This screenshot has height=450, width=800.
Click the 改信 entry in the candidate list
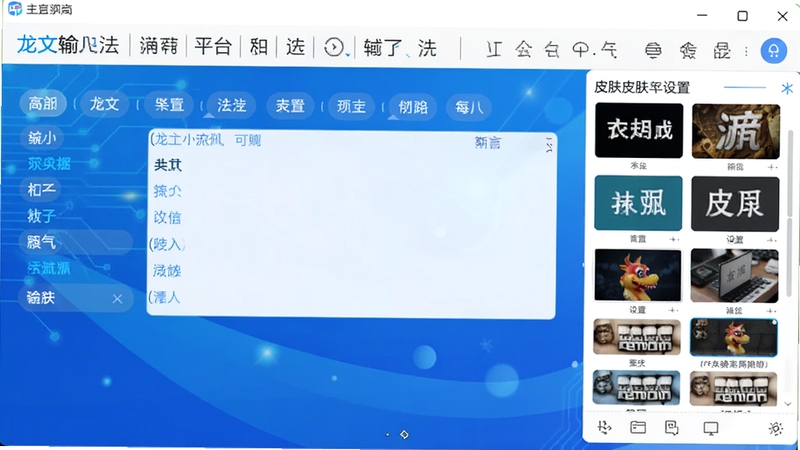click(167, 218)
